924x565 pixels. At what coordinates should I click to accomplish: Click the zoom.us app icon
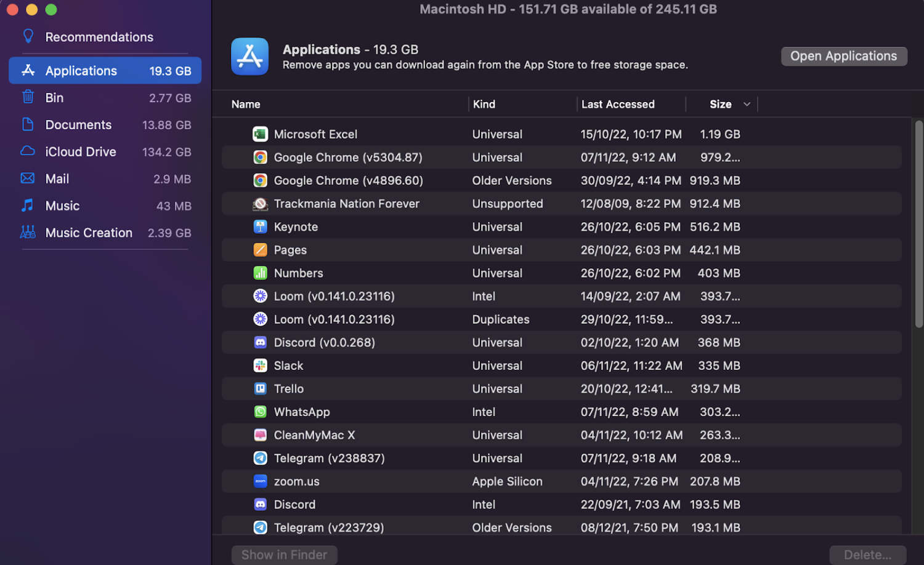[260, 481]
